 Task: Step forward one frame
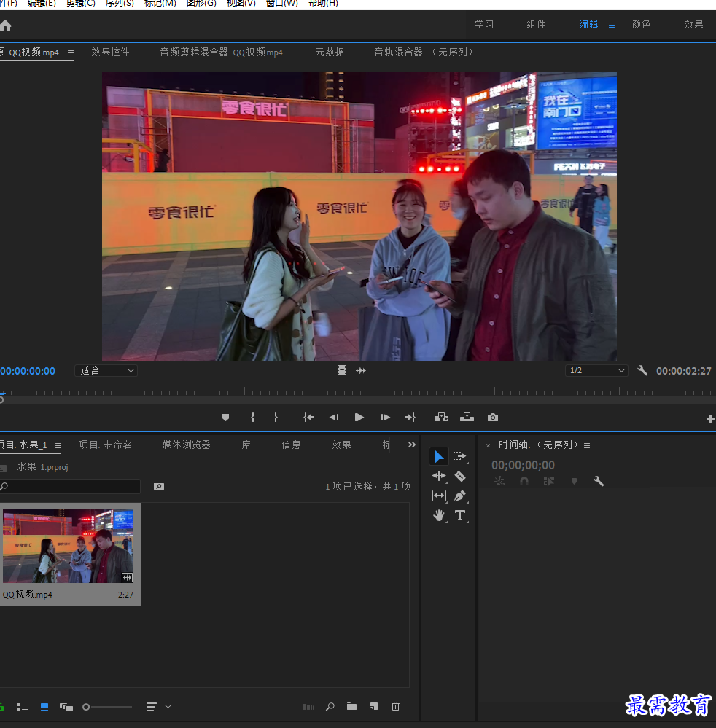coord(385,418)
